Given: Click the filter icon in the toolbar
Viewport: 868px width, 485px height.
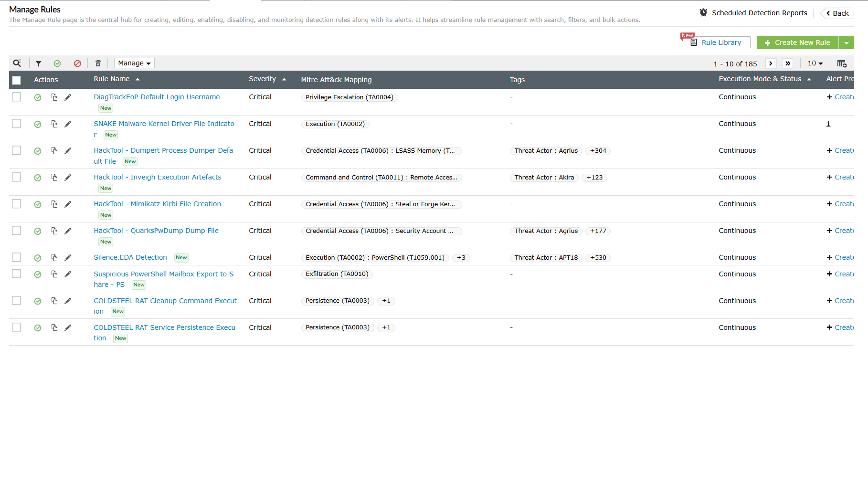Looking at the screenshot, I should pyautogui.click(x=38, y=63).
